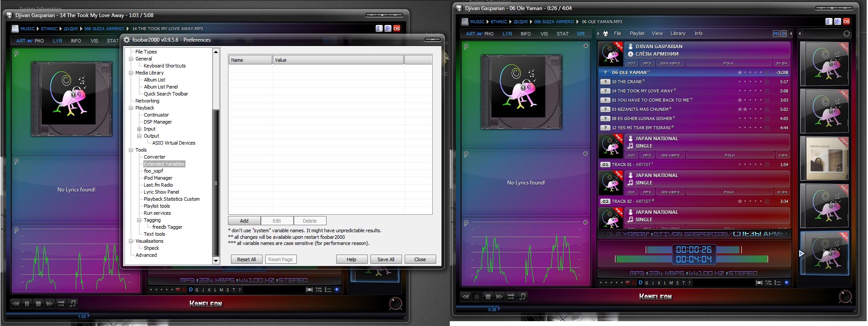Open the View menu in right player

657,33
